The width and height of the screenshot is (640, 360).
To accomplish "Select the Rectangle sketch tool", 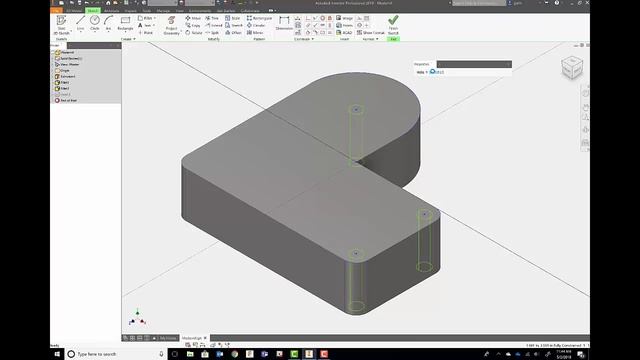I will pyautogui.click(x=125, y=23).
